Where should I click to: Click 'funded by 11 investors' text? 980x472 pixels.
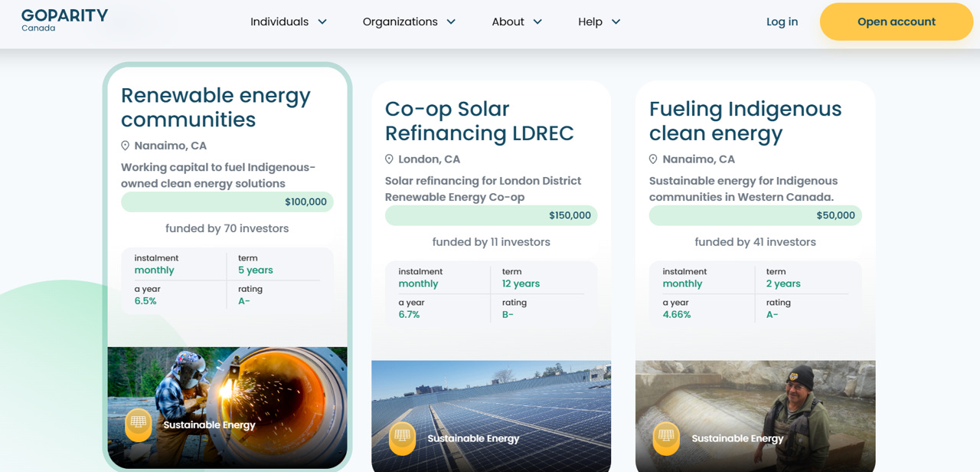491,242
